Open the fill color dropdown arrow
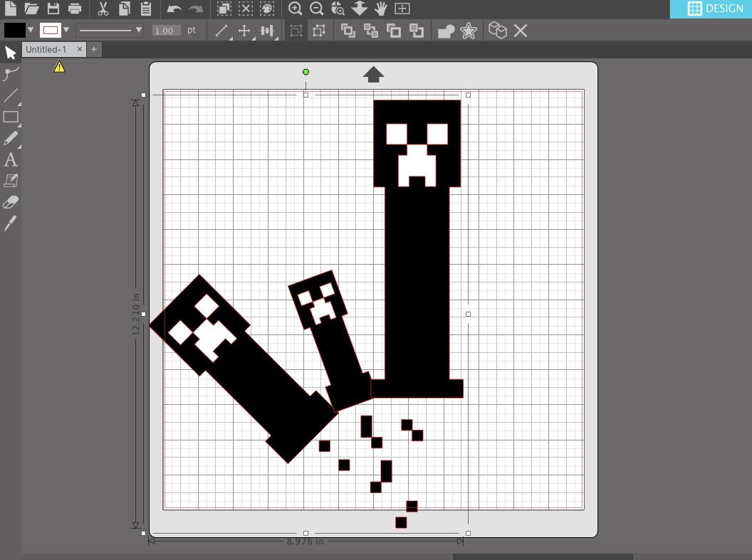Viewport: 752px width, 560px height. click(x=31, y=30)
